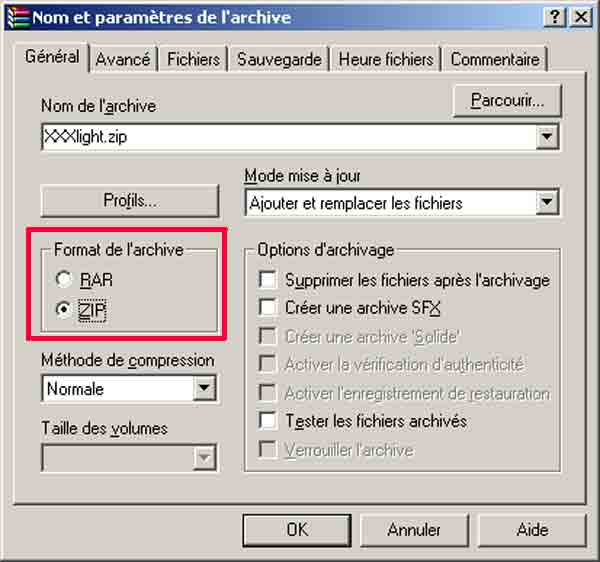Go to the Sauvegarde tab
This screenshot has height=562, width=600.
coord(279,59)
